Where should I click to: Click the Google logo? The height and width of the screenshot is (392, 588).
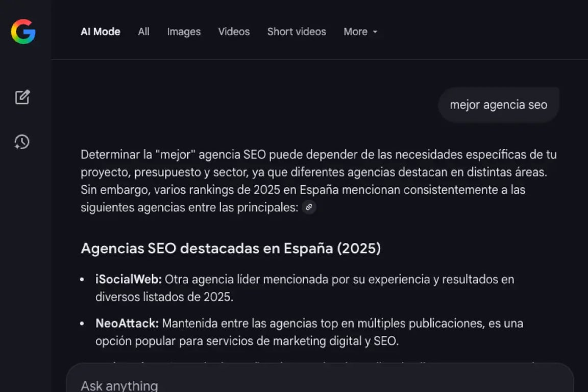(x=23, y=32)
